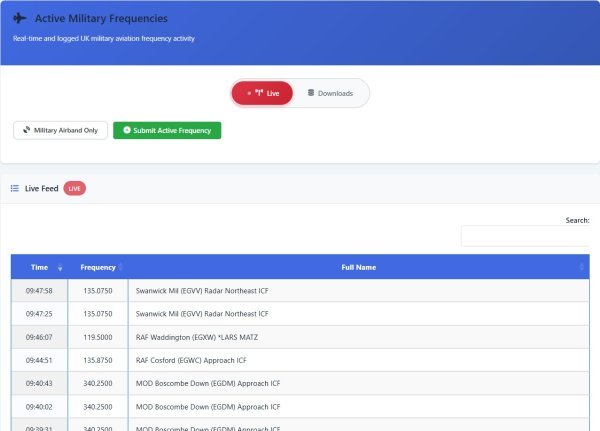Image resolution: width=600 pixels, height=431 pixels.
Task: Click the database icon on Downloads
Action: pos(311,93)
